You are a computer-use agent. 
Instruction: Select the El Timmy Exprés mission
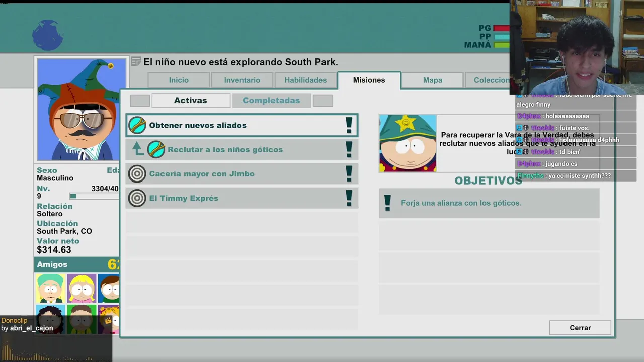(x=242, y=198)
